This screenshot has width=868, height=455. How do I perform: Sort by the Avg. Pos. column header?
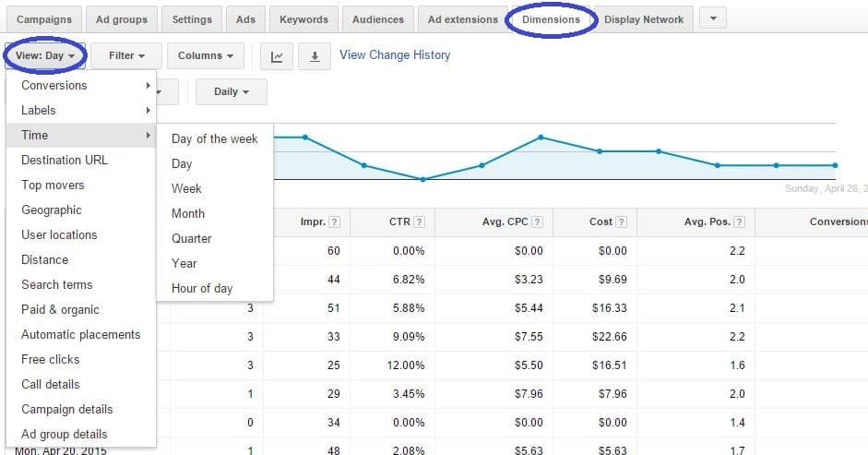coord(707,222)
